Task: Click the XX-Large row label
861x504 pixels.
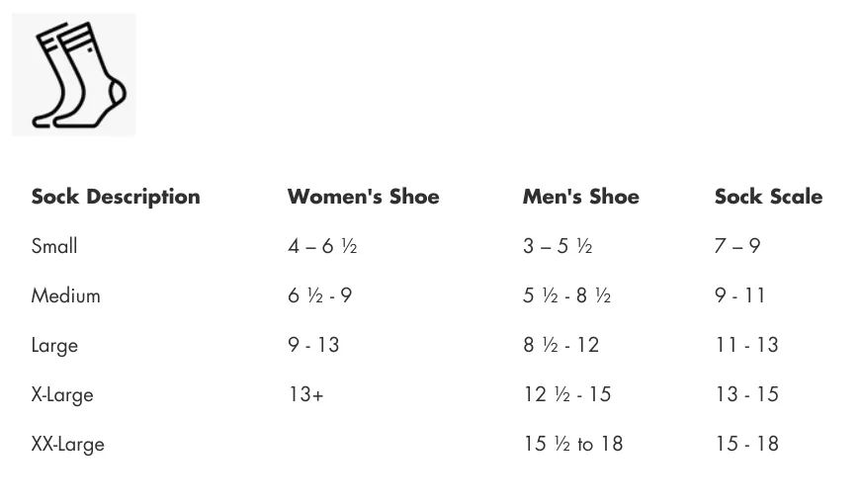Action: pyautogui.click(x=67, y=444)
